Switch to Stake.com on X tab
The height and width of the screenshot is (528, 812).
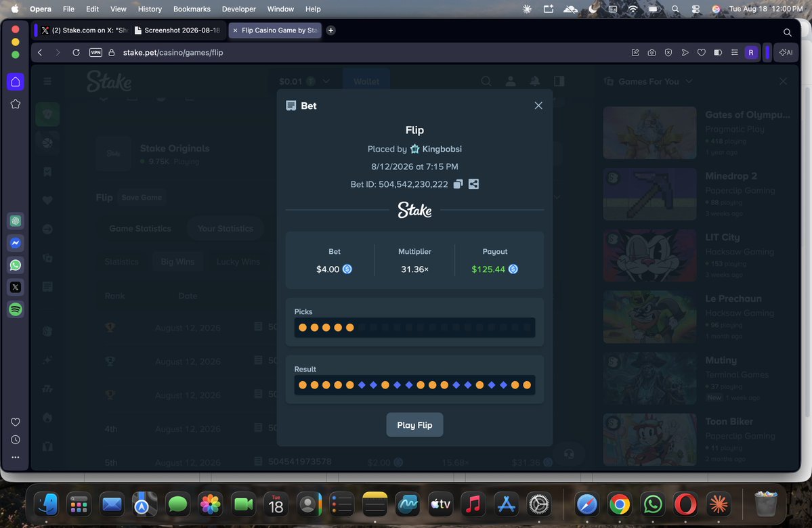coord(85,30)
